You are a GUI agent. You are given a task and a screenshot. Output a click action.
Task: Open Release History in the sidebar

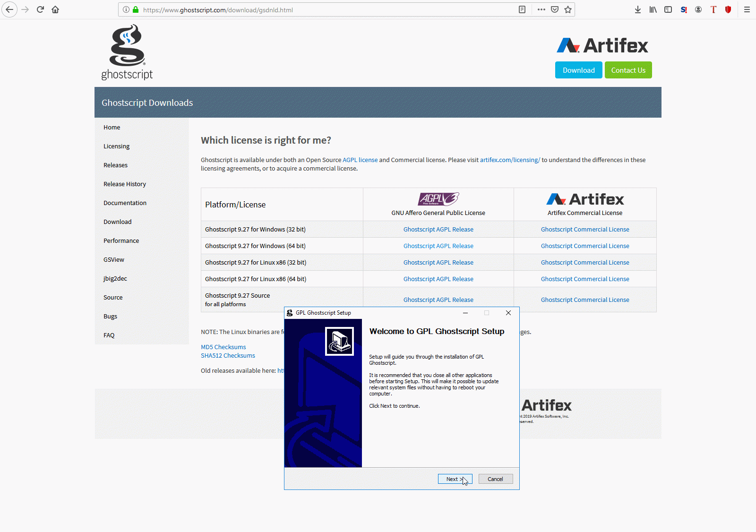[125, 184]
